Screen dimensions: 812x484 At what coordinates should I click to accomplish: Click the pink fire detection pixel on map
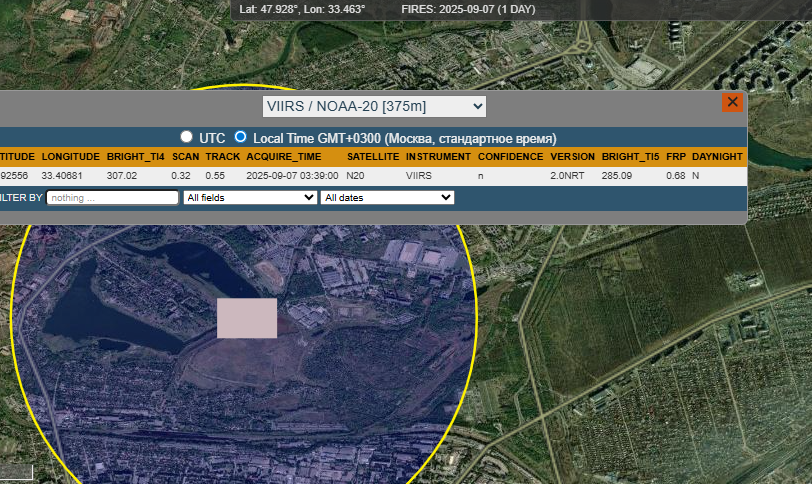click(x=247, y=318)
